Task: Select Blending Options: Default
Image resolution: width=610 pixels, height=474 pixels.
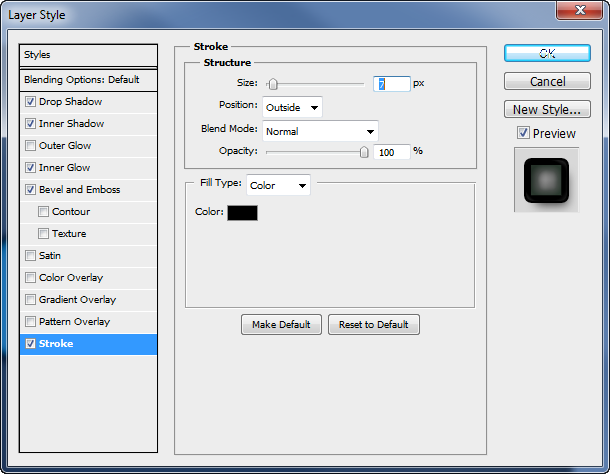Action: pos(88,80)
